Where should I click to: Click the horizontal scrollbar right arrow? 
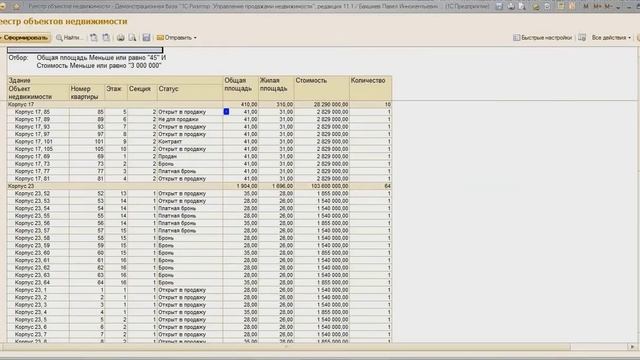(x=632, y=347)
